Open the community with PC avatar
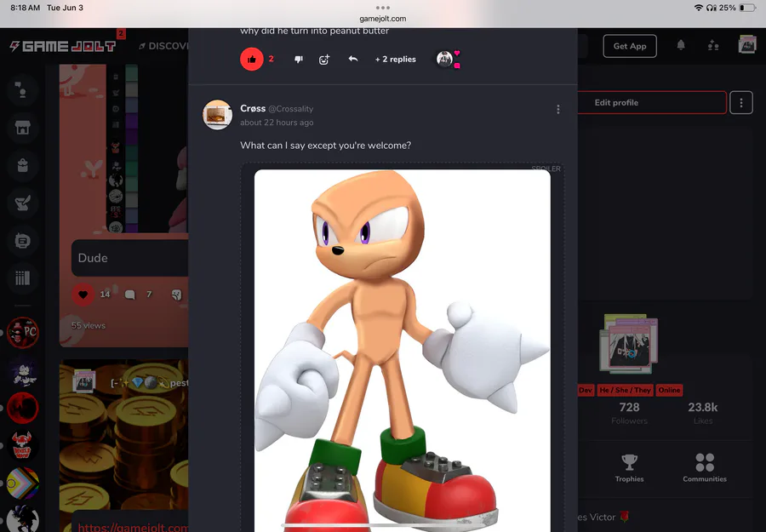This screenshot has height=532, width=766. 22,333
